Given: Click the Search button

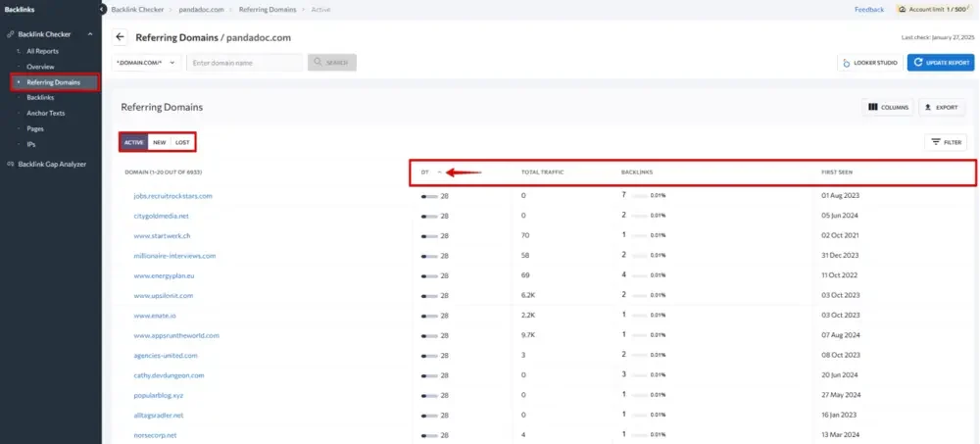Looking at the screenshot, I should (332, 63).
